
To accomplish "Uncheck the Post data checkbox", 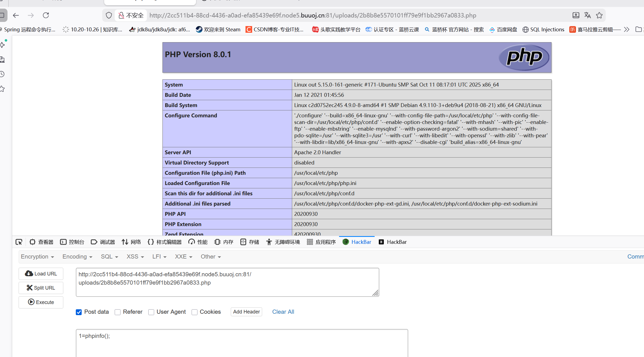I will click(79, 312).
